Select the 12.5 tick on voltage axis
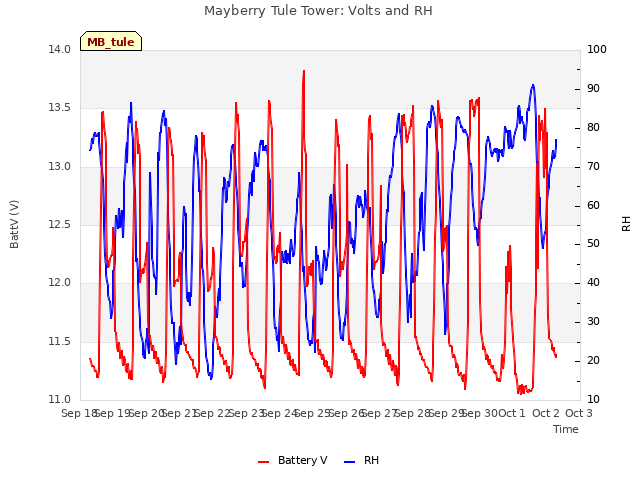 point(59,224)
